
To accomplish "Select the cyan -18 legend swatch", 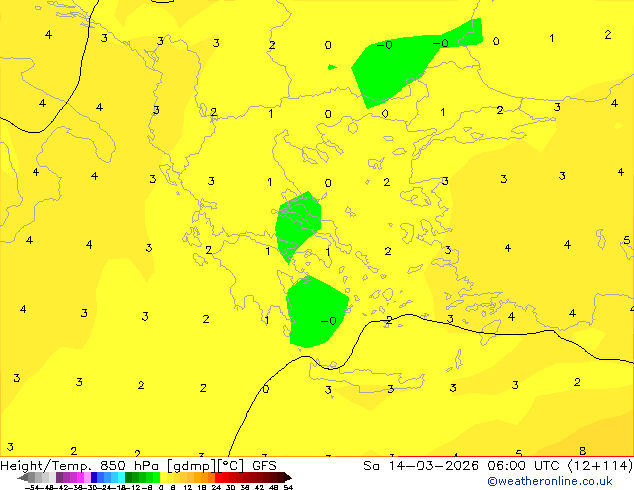I will (x=121, y=477).
